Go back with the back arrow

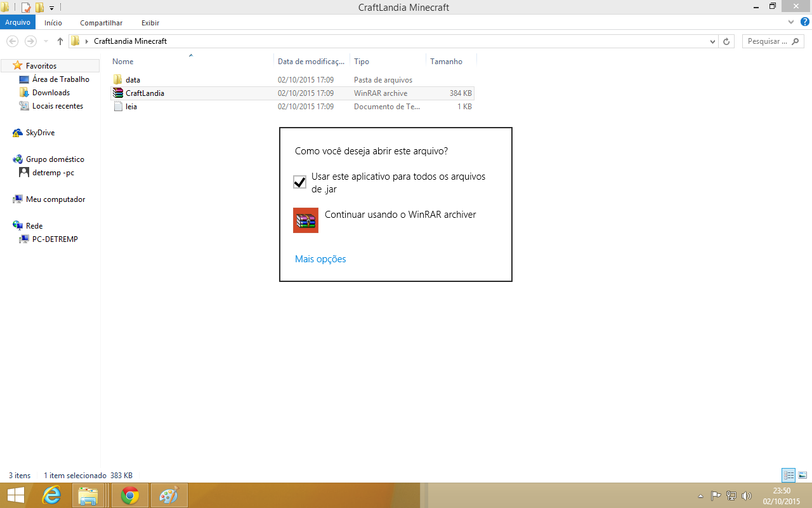point(12,41)
